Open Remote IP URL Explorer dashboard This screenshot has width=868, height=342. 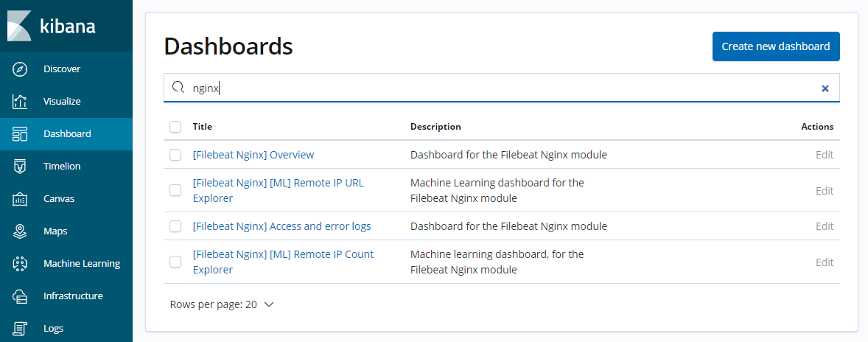(279, 190)
